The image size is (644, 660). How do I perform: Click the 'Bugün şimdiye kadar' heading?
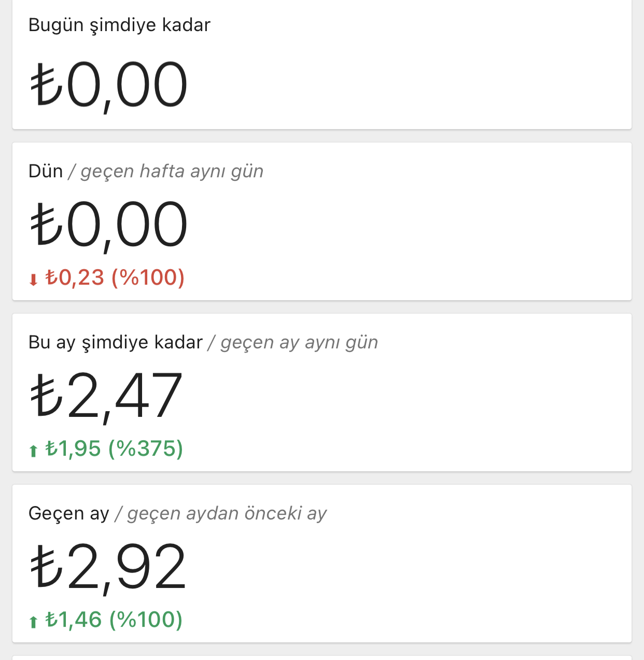coord(119,25)
